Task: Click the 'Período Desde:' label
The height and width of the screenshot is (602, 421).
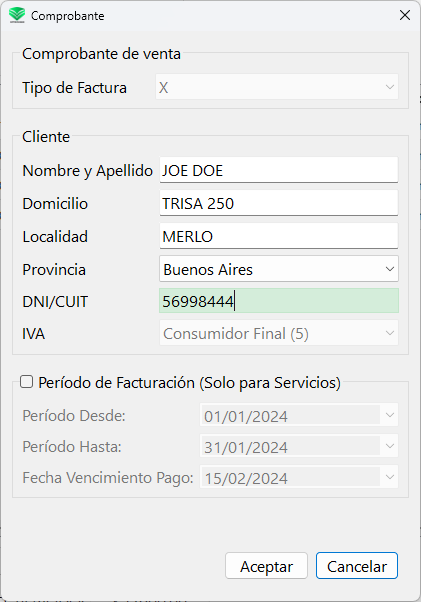Action: pos(74,416)
